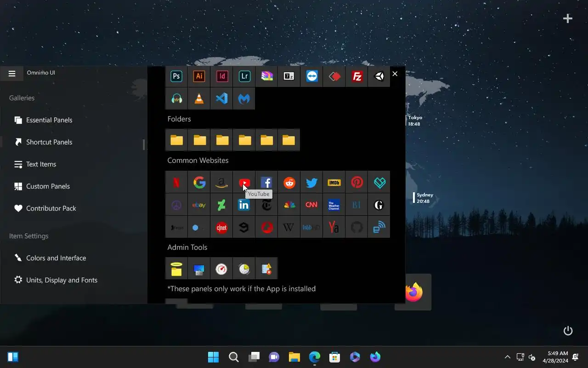
Task: Select the CNET website icon
Action: (x=222, y=227)
